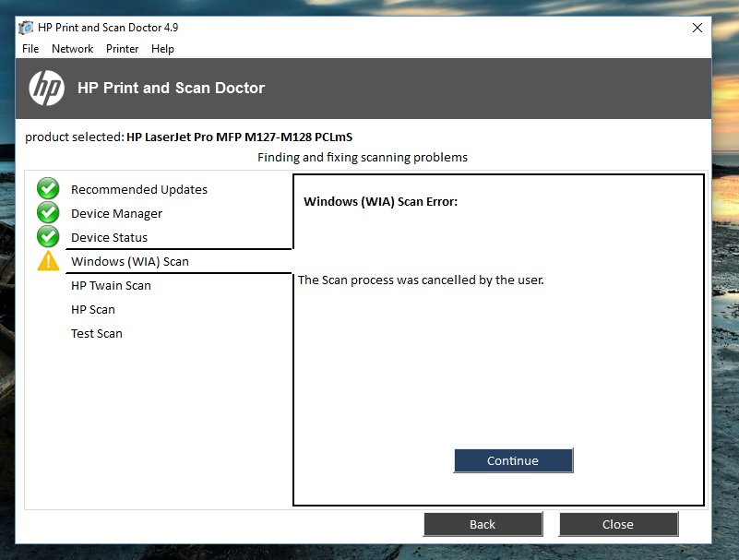
Task: Select the HP Twain Scan step
Action: (111, 286)
